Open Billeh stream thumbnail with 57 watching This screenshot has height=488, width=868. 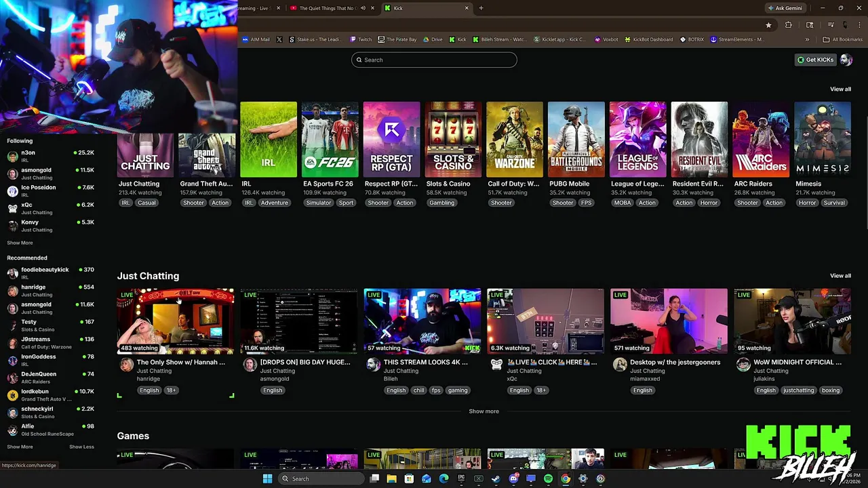(422, 321)
